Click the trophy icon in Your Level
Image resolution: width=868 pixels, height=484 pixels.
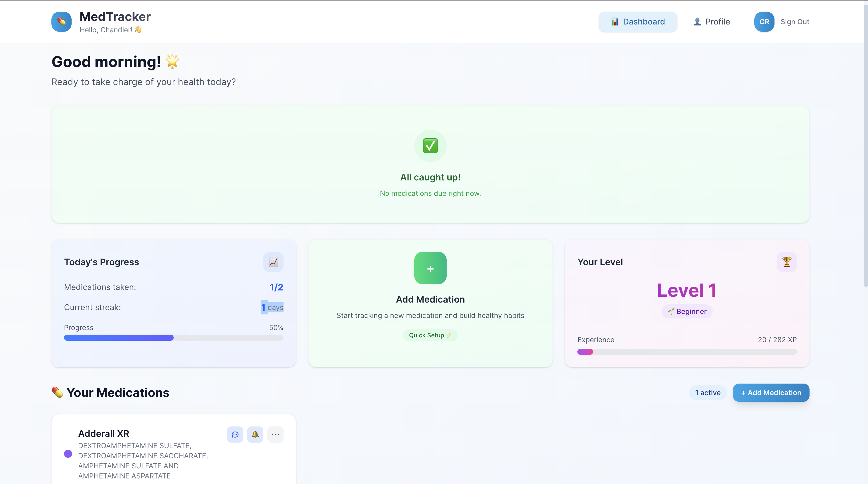pyautogui.click(x=786, y=262)
